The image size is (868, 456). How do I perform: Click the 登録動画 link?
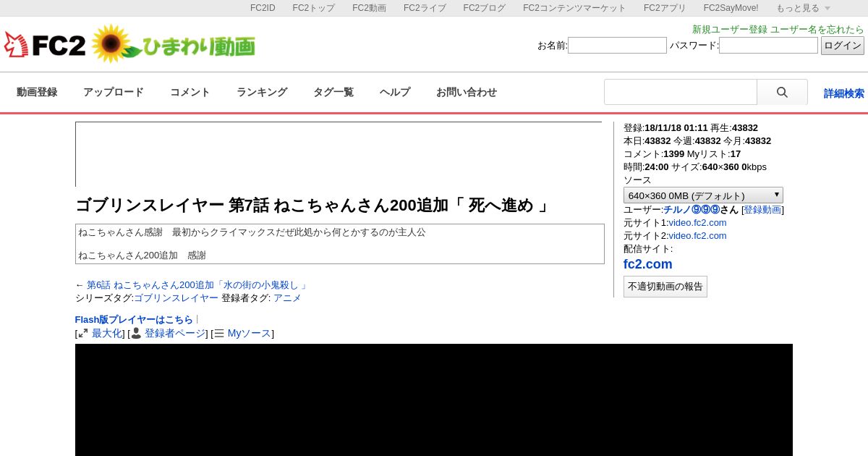[762, 209]
